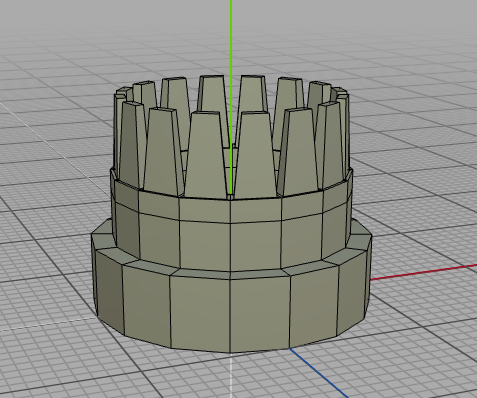The image size is (477, 398).
Task: Pick the narrow upper band face left of center
Action: pos(205,210)
